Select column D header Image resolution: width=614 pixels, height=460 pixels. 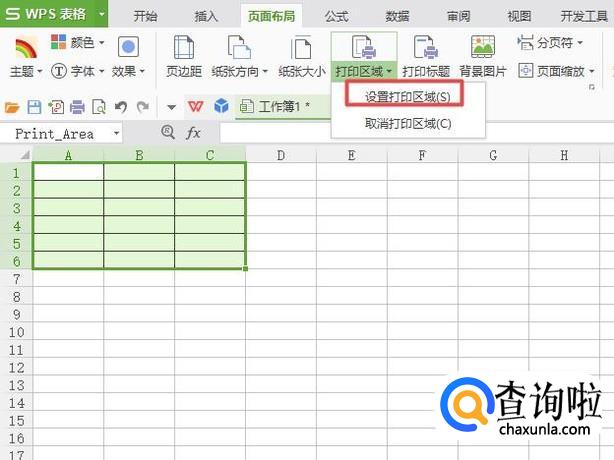pyautogui.click(x=281, y=155)
